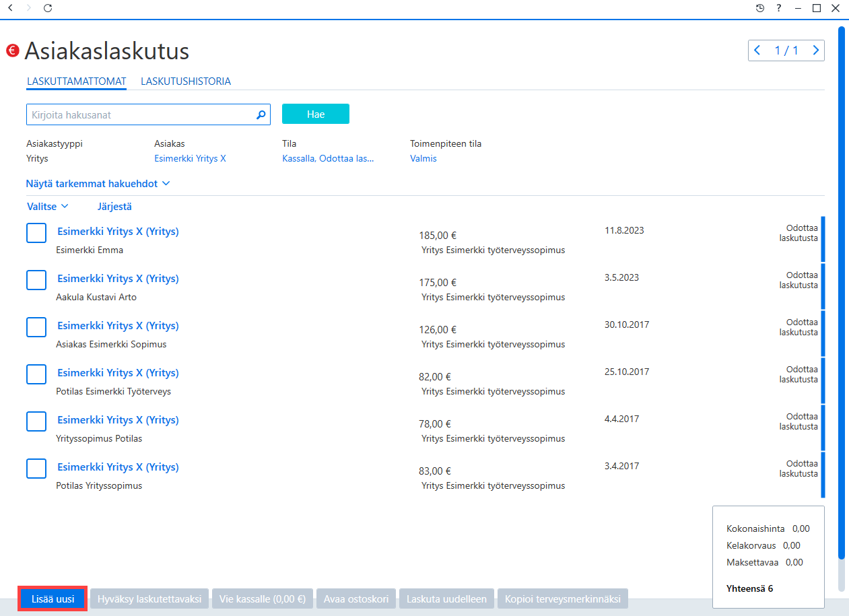Select the LASKUTTAMATTOMAT tab
Viewport: 849px width, 616px height.
(x=77, y=81)
